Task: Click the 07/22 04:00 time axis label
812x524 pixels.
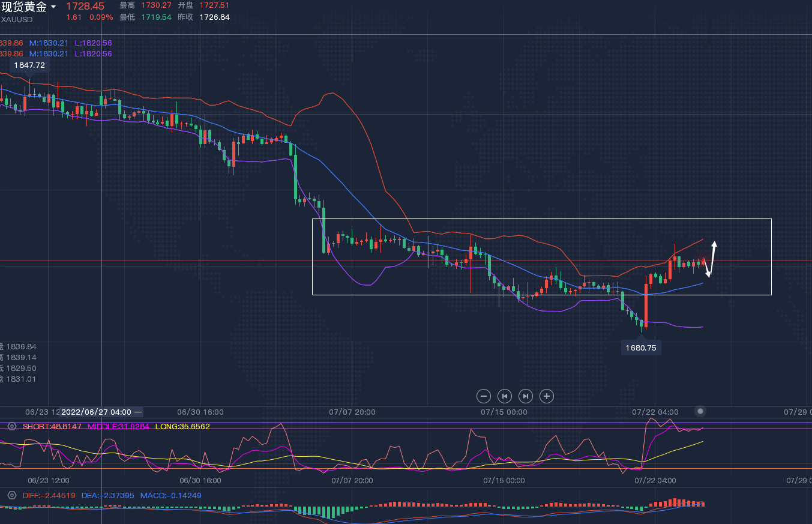Action: [x=655, y=412]
